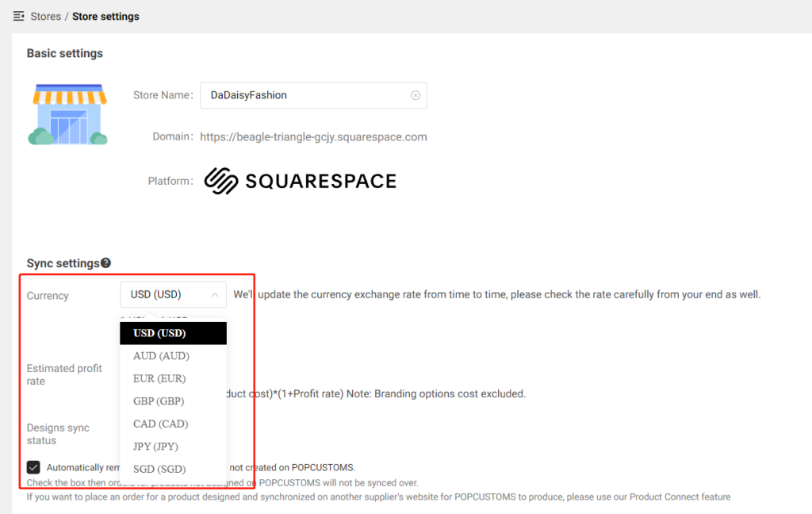Pick SGD (SGD) from the currency list
The height and width of the screenshot is (514, 812).
click(x=173, y=469)
